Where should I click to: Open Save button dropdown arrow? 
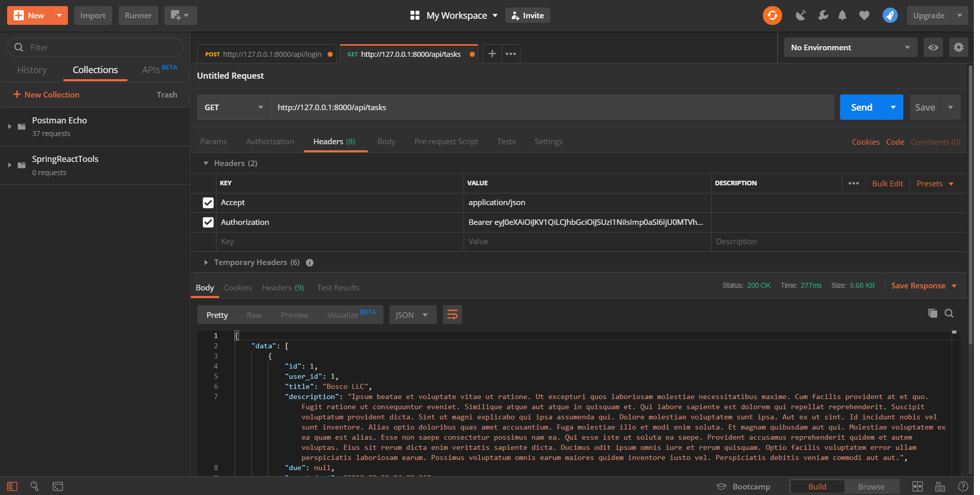pos(951,107)
